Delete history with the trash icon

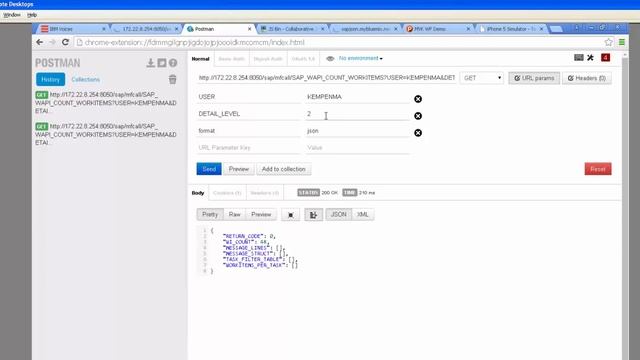coord(173,79)
